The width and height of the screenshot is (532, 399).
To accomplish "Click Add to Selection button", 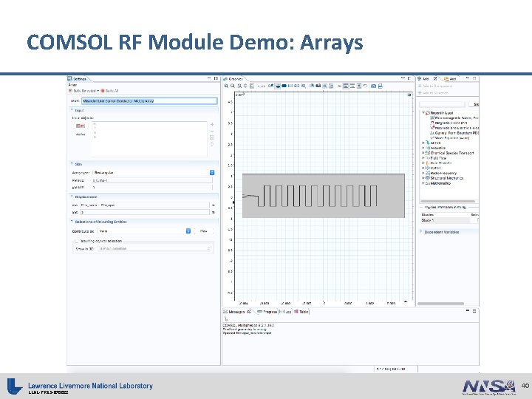I will tap(433, 93).
